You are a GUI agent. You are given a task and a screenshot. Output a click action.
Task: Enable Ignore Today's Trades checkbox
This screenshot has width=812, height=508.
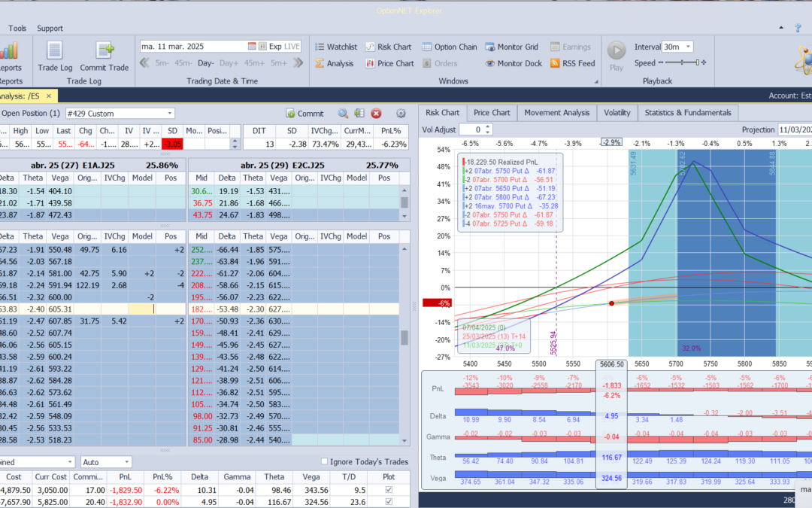pos(325,461)
